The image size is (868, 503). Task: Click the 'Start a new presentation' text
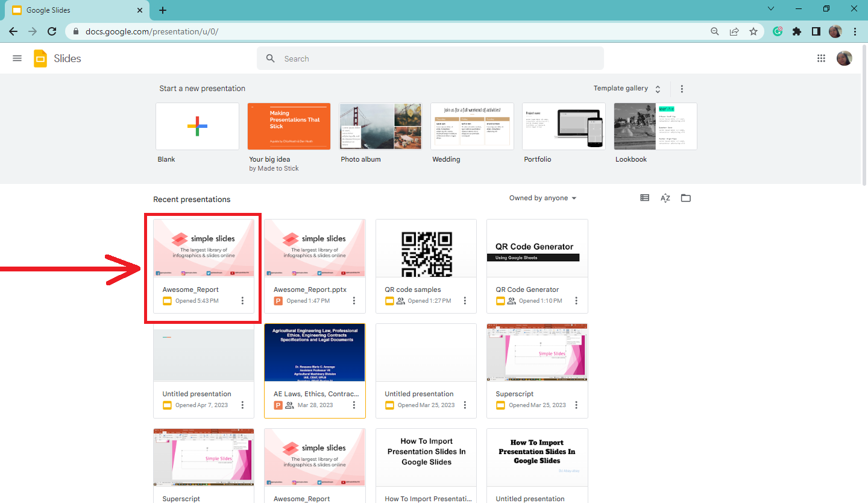point(202,89)
